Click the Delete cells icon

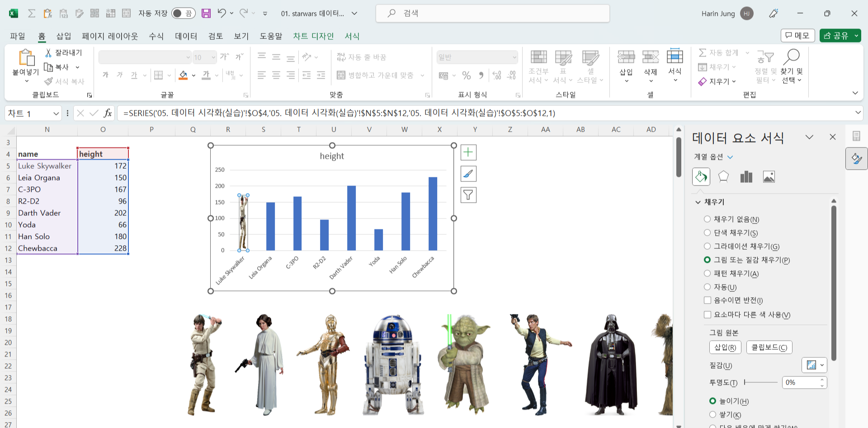pos(651,57)
